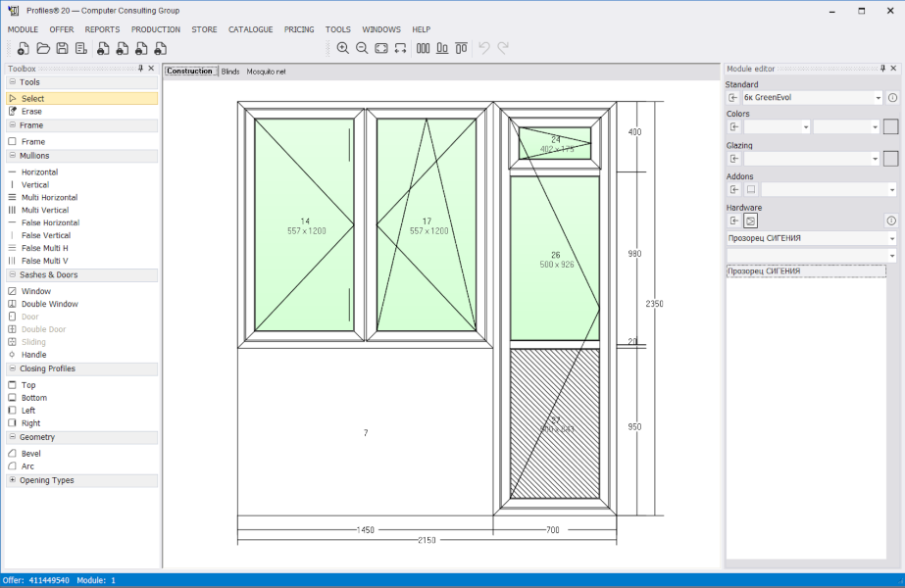Apply Glazing with its arrow button

[734, 159]
